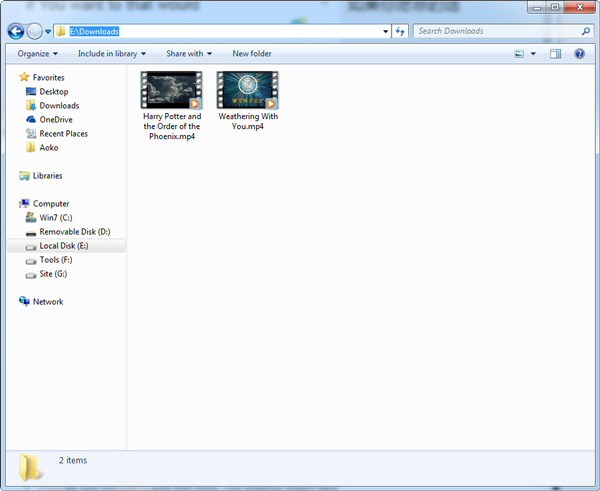Click the Tools (F:) drive icon

(31, 261)
